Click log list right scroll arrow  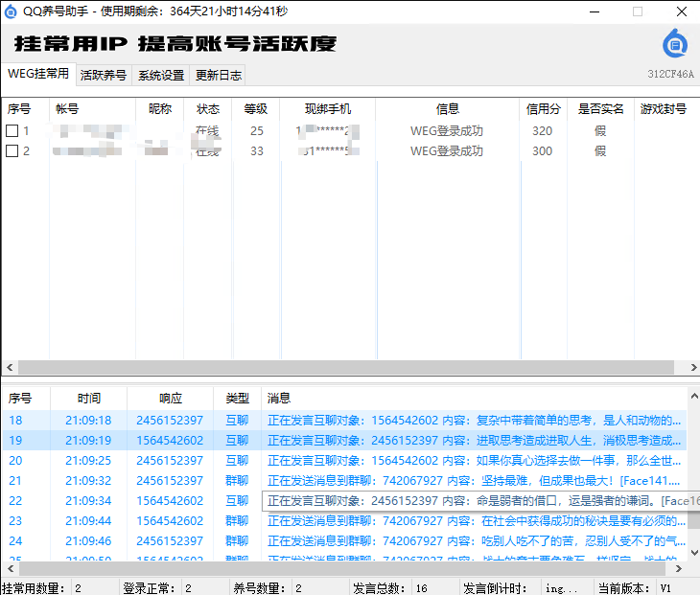click(x=679, y=569)
